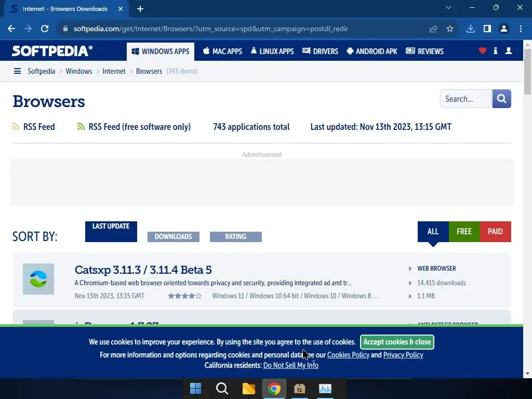Sort by Downloads
This screenshot has width=532, height=399.
tap(174, 237)
